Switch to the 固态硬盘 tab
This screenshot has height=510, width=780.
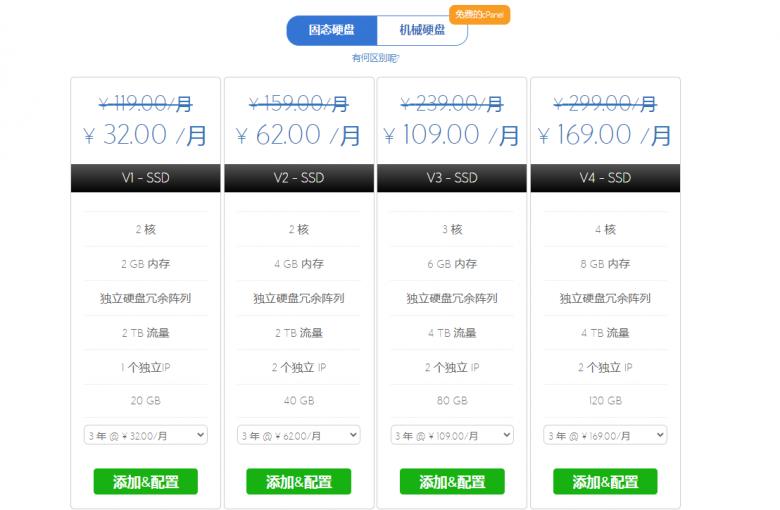click(x=331, y=30)
